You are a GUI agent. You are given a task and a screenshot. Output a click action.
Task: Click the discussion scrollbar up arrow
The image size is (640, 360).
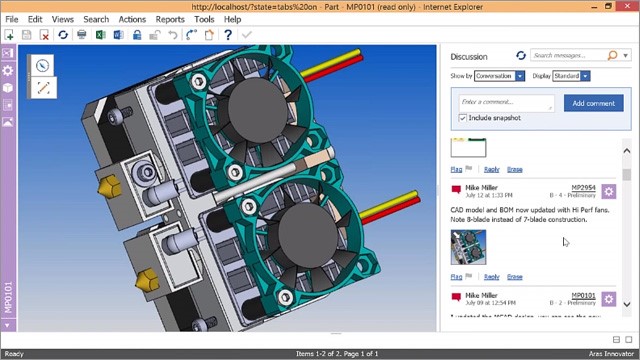[x=627, y=151]
